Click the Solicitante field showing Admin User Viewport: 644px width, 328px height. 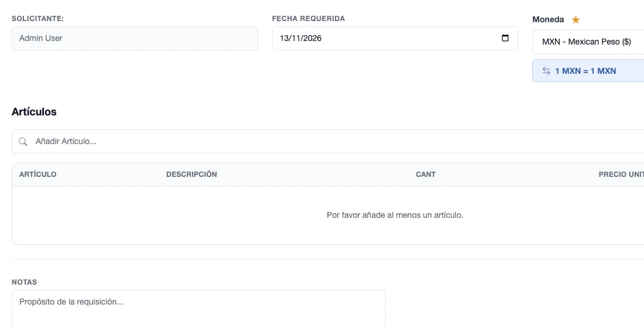coord(135,38)
